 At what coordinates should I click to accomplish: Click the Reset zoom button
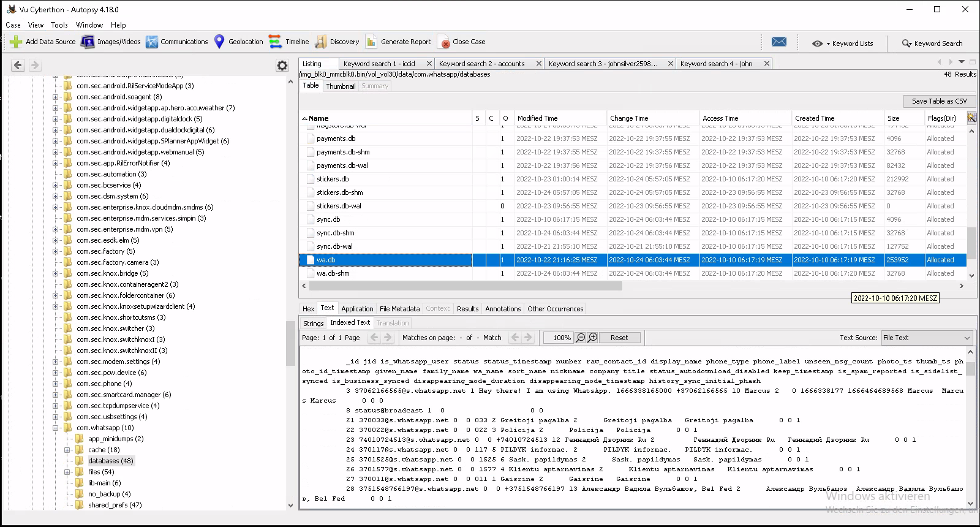pyautogui.click(x=619, y=338)
